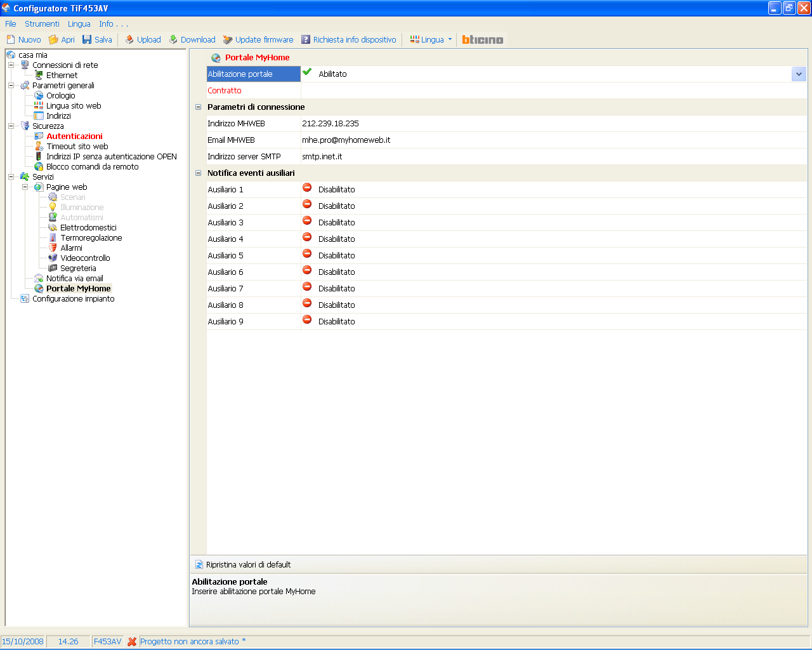Viewport: 812px width, 650px height.
Task: Toggle Ausiliario 7 disabled status icon
Action: point(307,287)
